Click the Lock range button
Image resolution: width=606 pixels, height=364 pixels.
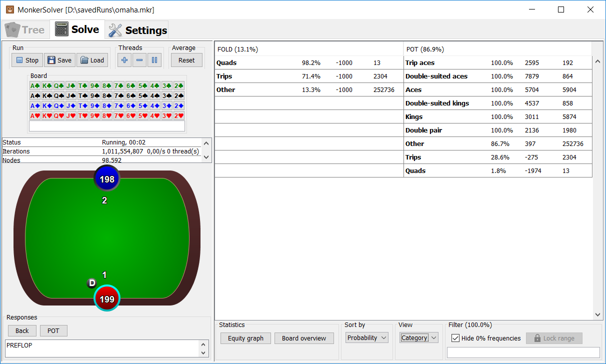(554, 338)
